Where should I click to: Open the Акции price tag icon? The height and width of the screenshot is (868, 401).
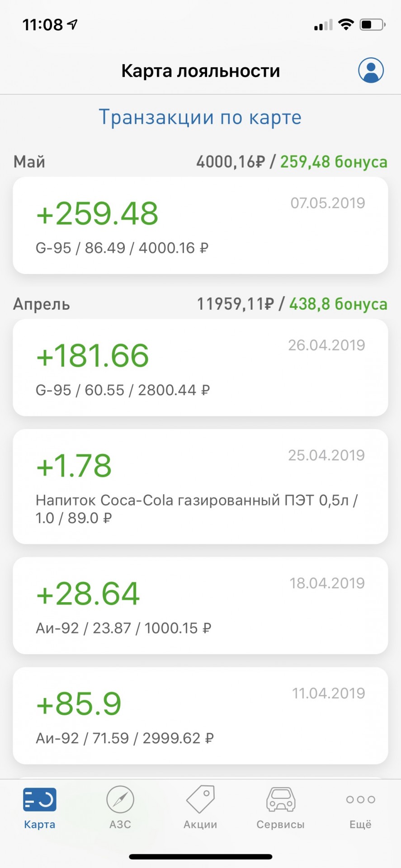point(200,799)
